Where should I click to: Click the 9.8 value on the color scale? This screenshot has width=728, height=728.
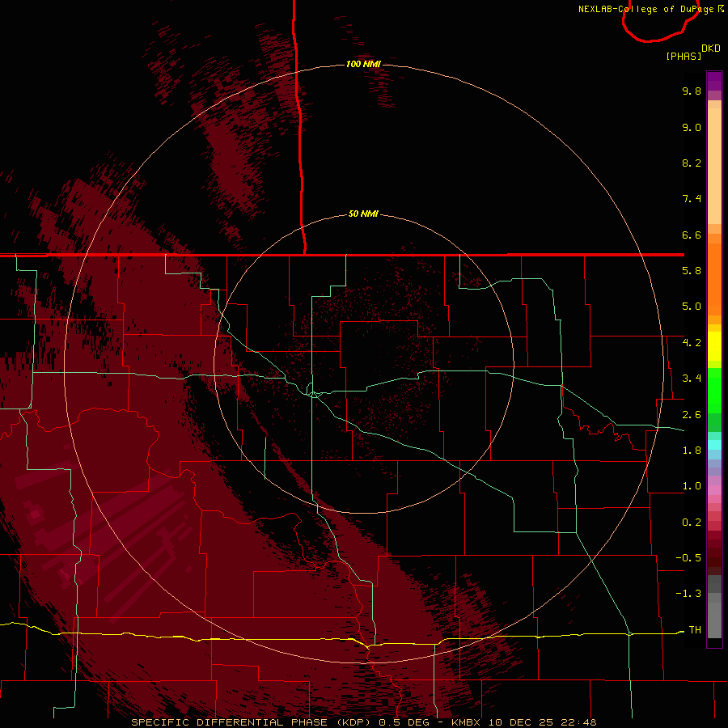(692, 91)
